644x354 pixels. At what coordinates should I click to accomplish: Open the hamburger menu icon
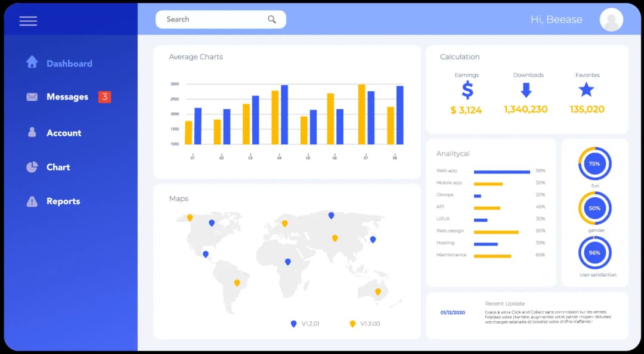[28, 21]
